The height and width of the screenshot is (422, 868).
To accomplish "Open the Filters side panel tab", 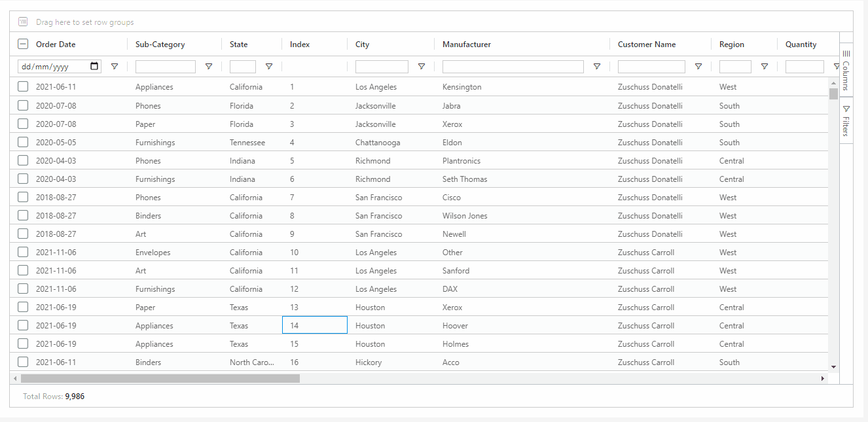I will pos(846,121).
